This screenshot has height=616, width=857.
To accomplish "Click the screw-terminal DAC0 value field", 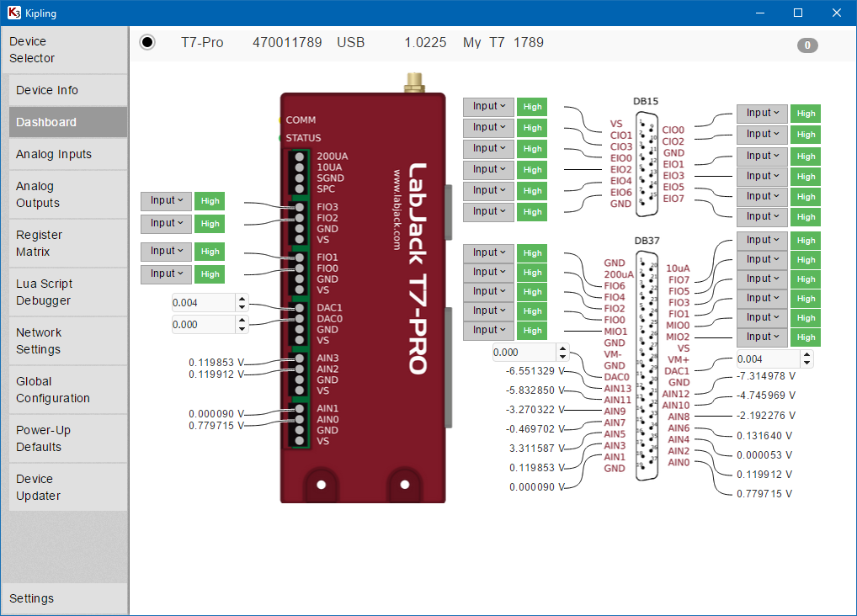I will (x=202, y=324).
